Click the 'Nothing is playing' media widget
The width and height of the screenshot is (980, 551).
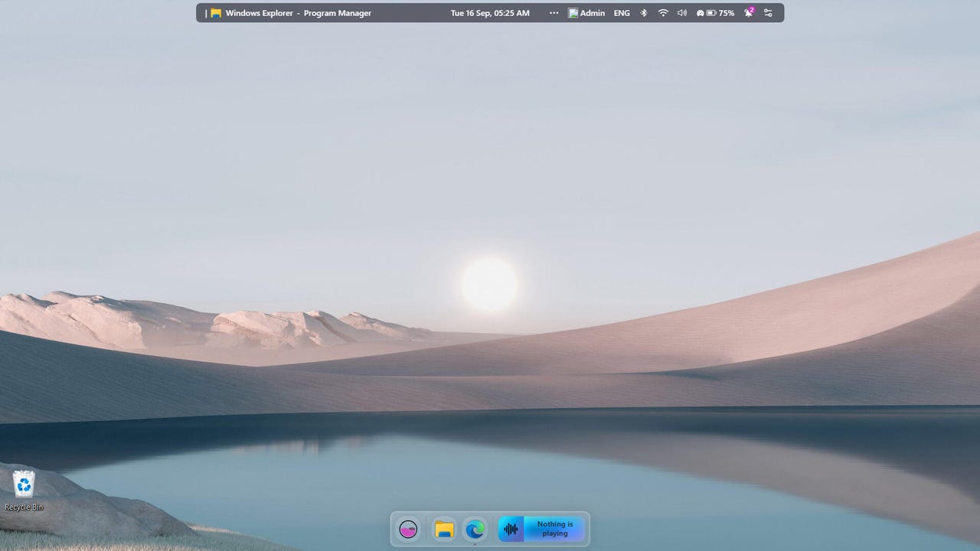click(x=554, y=529)
